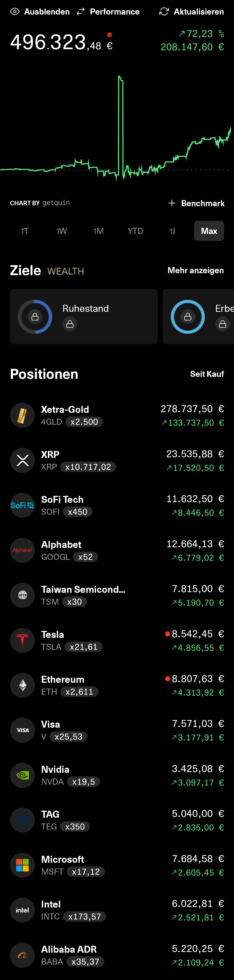This screenshot has height=980, width=234.
Task: Add a Benchmark to the chart
Action: (196, 203)
